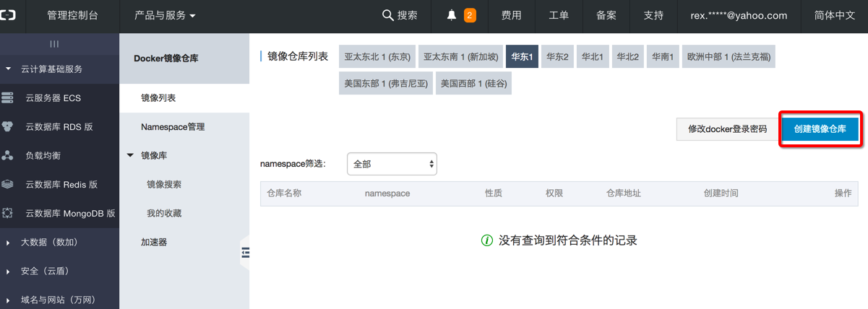
Task: Click the green info icon
Action: click(487, 240)
